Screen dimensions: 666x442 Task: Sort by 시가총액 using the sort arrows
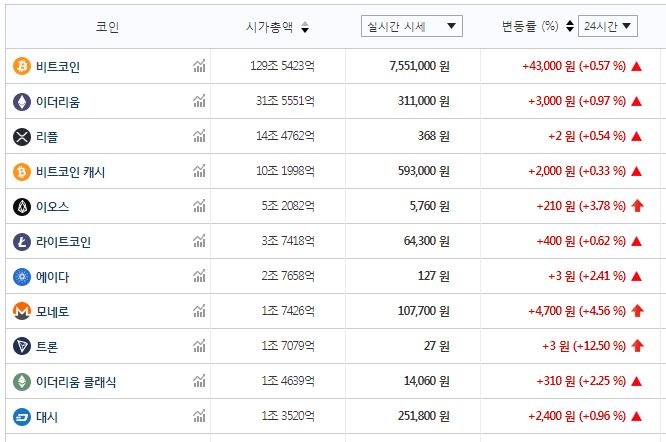coord(305,28)
